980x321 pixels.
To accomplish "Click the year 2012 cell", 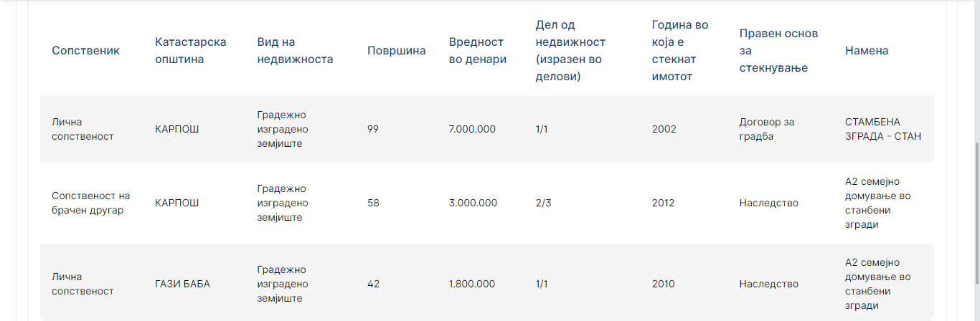I will [663, 203].
